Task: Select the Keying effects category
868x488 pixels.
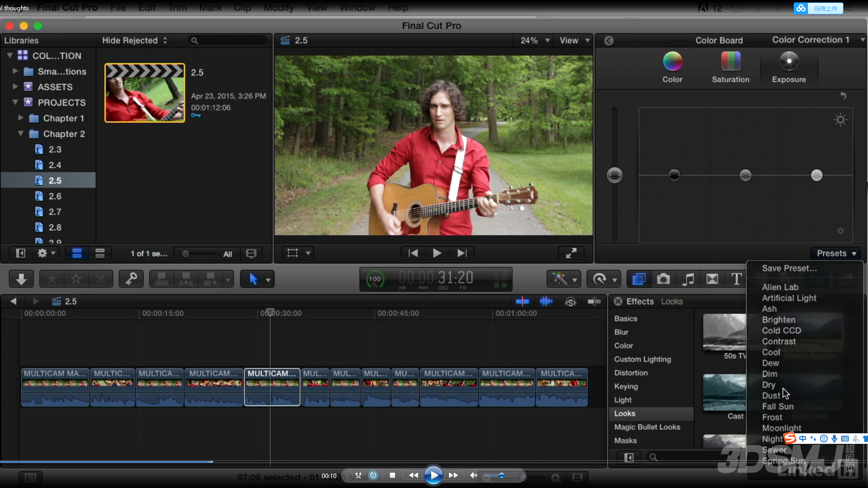Action: point(651,386)
